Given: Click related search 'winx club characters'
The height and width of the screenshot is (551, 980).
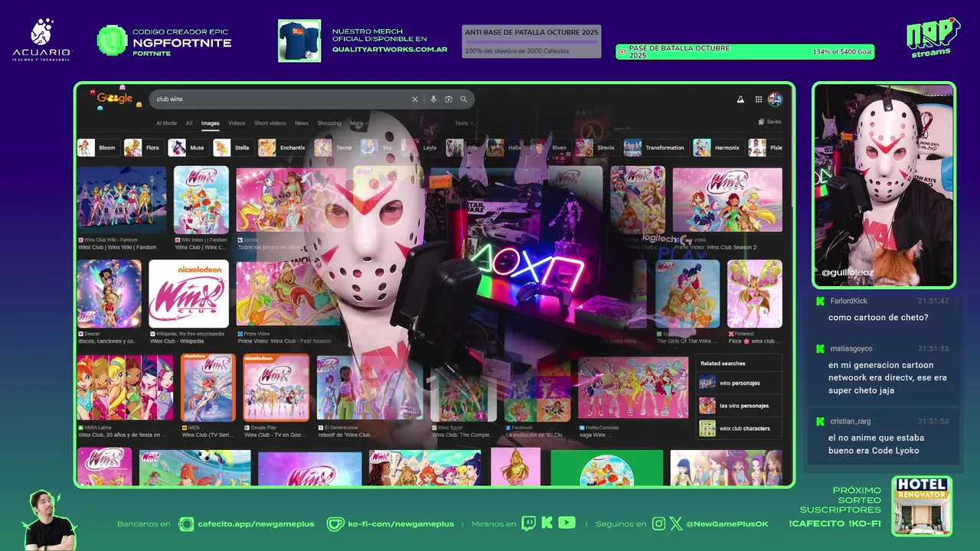Looking at the screenshot, I should 738,429.
